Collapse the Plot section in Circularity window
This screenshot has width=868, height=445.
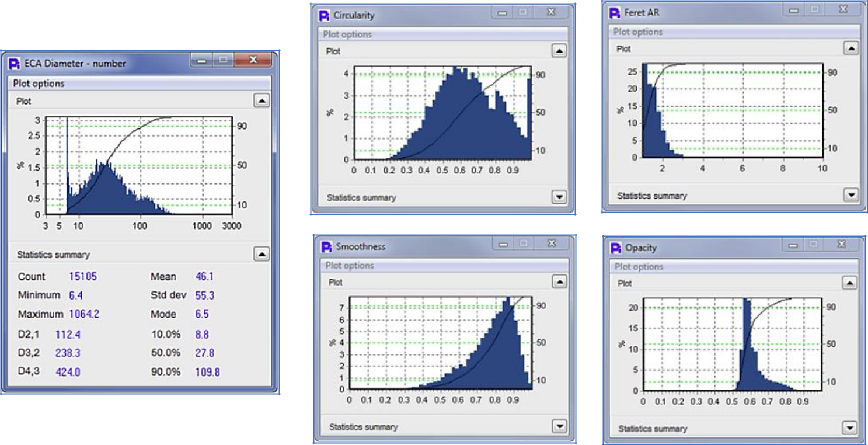tap(559, 51)
